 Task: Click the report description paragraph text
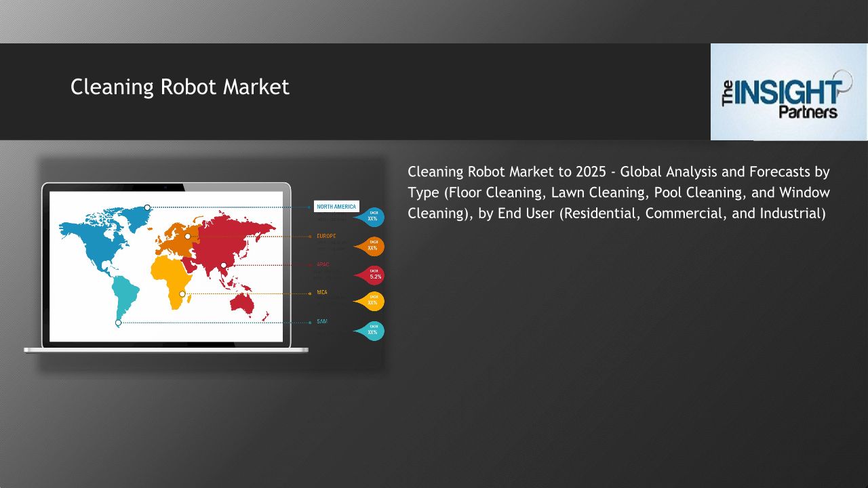pyautogui.click(x=618, y=192)
